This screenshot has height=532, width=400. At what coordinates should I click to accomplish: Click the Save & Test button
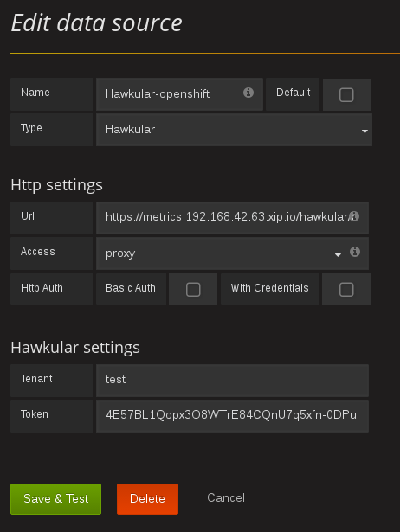tap(55, 499)
